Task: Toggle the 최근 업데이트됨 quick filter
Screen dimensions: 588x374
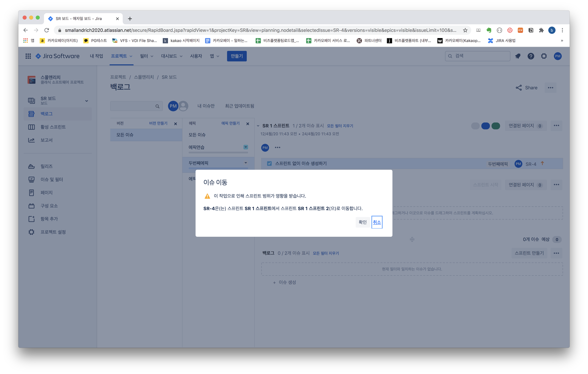Action: tap(239, 106)
